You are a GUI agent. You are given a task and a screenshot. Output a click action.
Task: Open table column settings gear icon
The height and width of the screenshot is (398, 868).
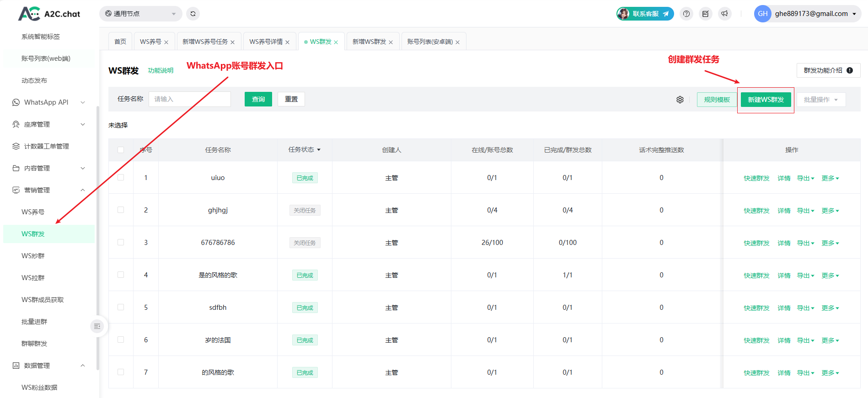click(680, 100)
